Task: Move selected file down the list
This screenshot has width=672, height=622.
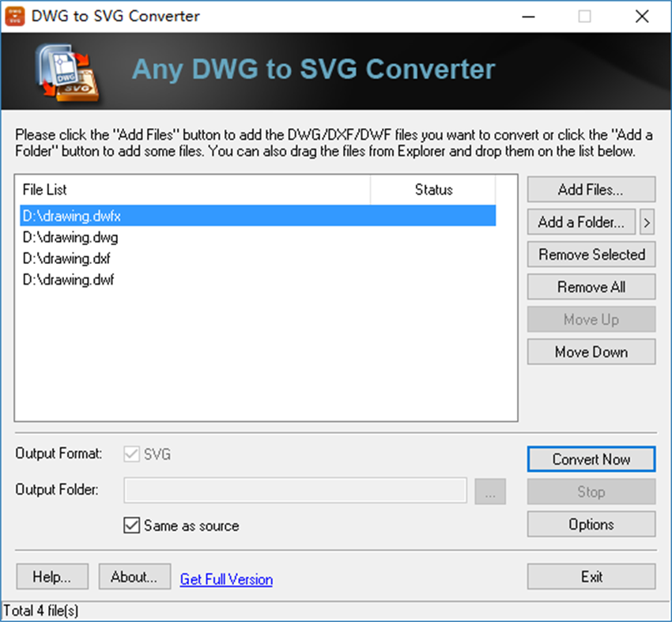Action: coord(591,352)
